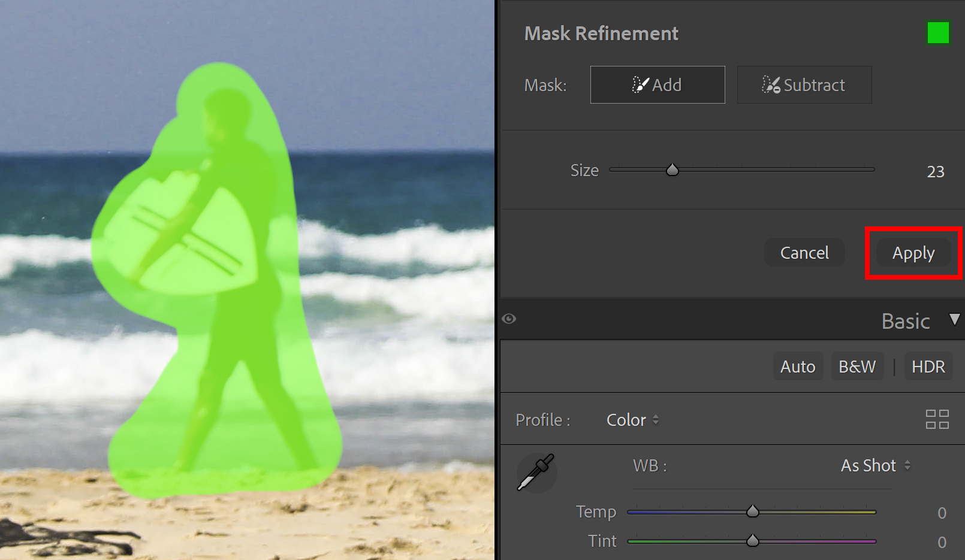Switch to Subtract mask mode
965x560 pixels.
(x=804, y=84)
